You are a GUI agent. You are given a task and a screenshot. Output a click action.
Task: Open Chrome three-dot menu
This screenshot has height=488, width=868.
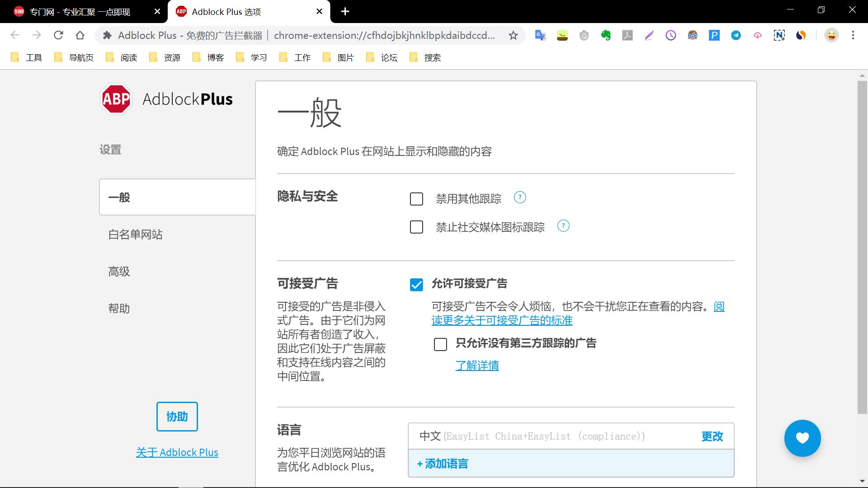(853, 35)
